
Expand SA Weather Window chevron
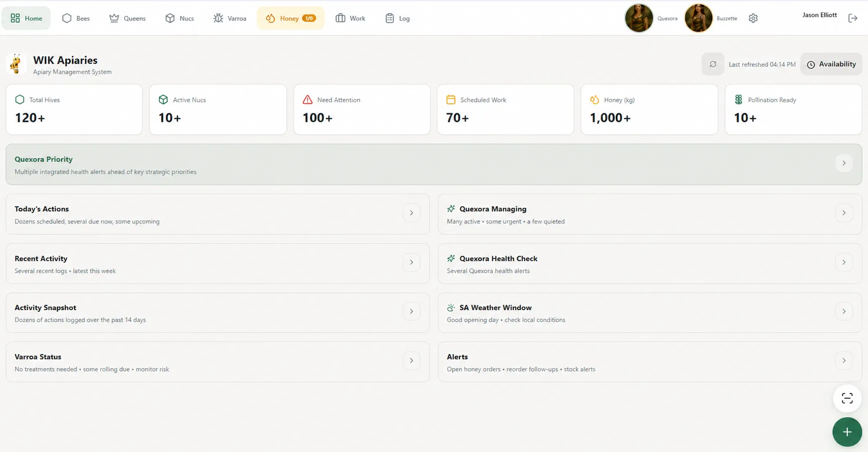(844, 312)
